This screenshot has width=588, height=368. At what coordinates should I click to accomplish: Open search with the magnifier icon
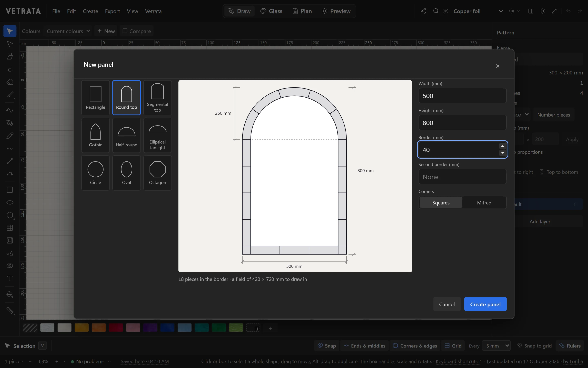[x=436, y=11]
